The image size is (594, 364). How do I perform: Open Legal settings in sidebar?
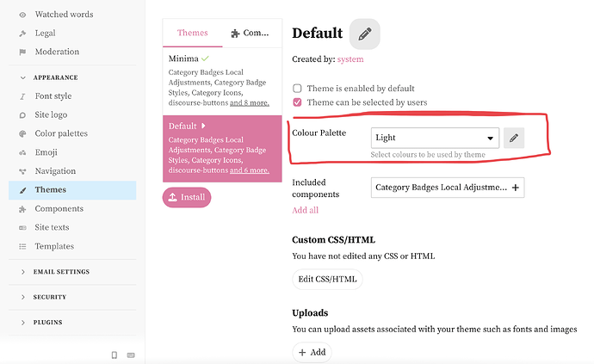[x=45, y=34]
